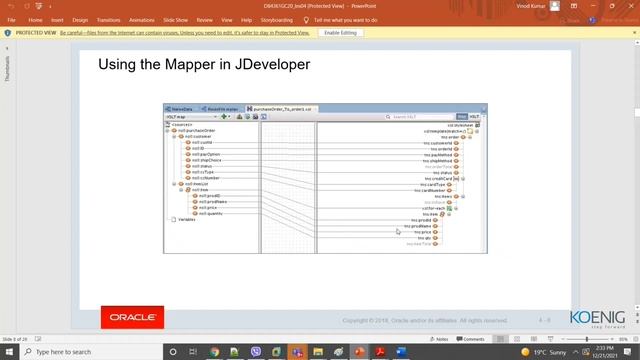Toggle the Comments pane
This screenshot has width=640, height=360.
[x=470, y=339]
